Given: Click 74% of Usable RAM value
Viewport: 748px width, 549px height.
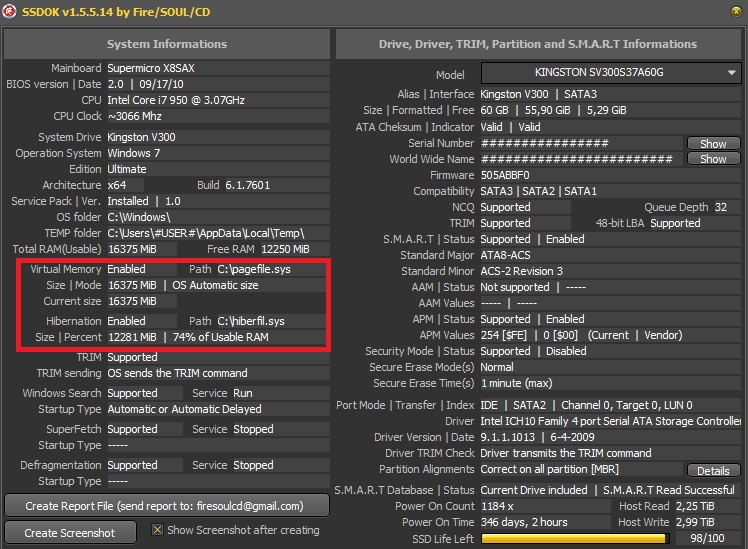Looking at the screenshot, I should (x=220, y=337).
